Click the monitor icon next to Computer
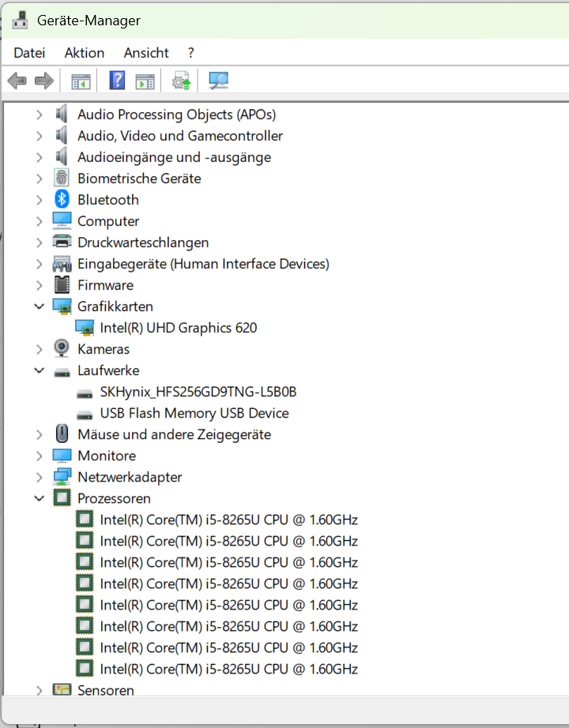Viewport: 569px width, 728px height. [x=62, y=221]
